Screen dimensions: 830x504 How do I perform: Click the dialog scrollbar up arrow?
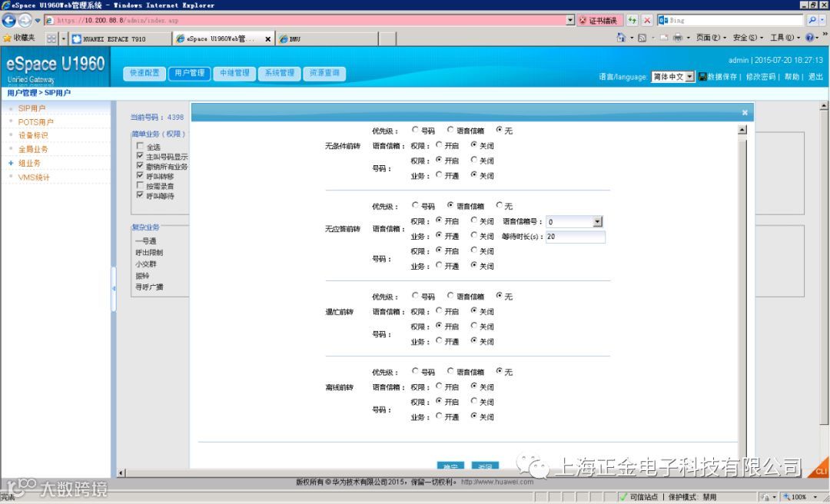pos(742,130)
